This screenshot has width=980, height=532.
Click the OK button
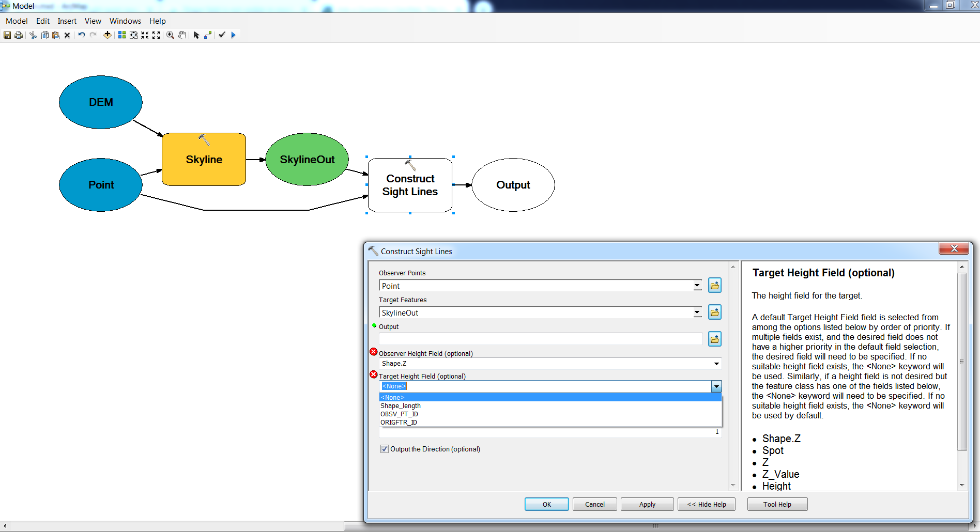547,504
